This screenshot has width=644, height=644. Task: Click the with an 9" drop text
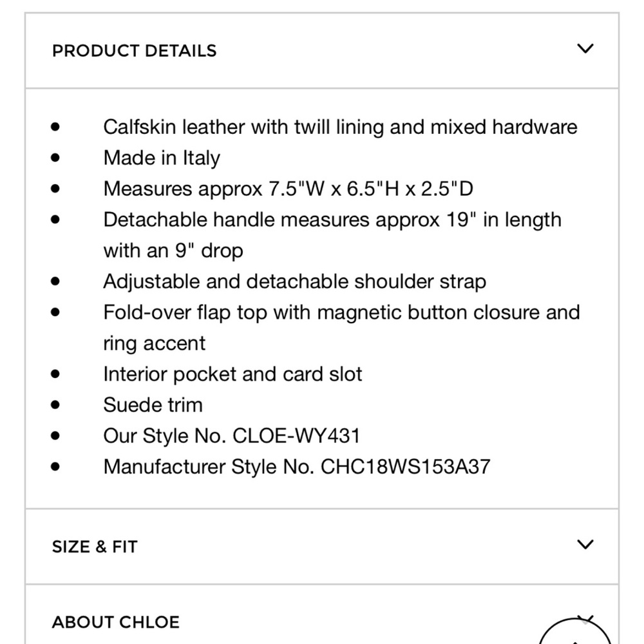pyautogui.click(x=173, y=251)
